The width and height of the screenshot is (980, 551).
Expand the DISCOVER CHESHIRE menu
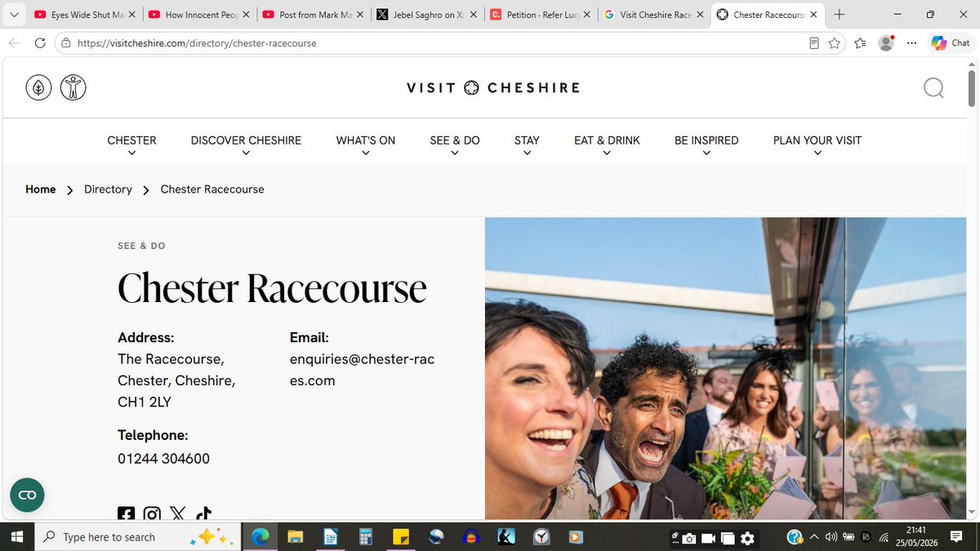(x=246, y=145)
